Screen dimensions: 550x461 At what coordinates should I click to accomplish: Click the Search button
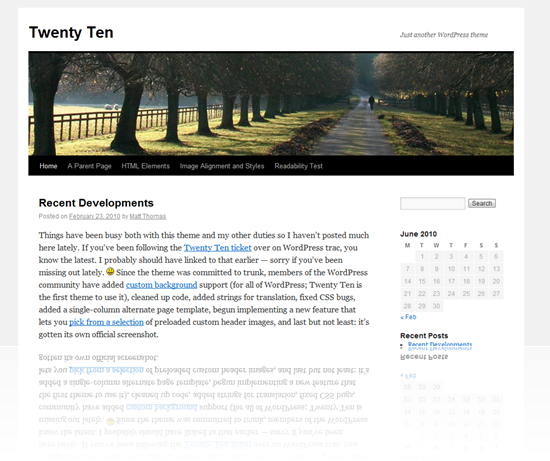482,203
